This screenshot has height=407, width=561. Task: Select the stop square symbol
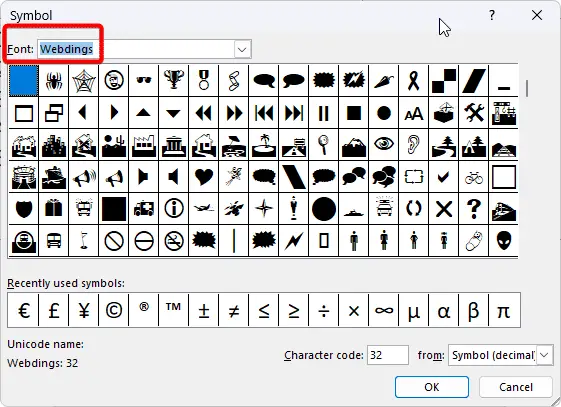pyautogui.click(x=354, y=113)
